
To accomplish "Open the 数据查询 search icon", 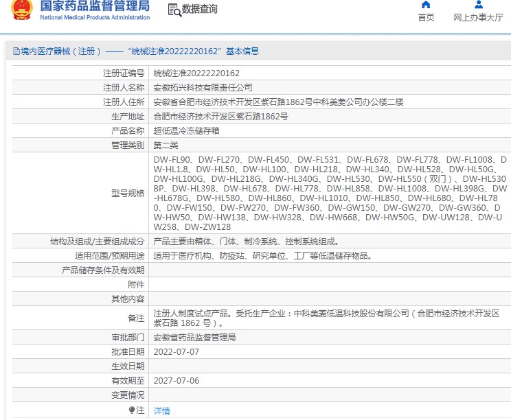I will 174,10.
